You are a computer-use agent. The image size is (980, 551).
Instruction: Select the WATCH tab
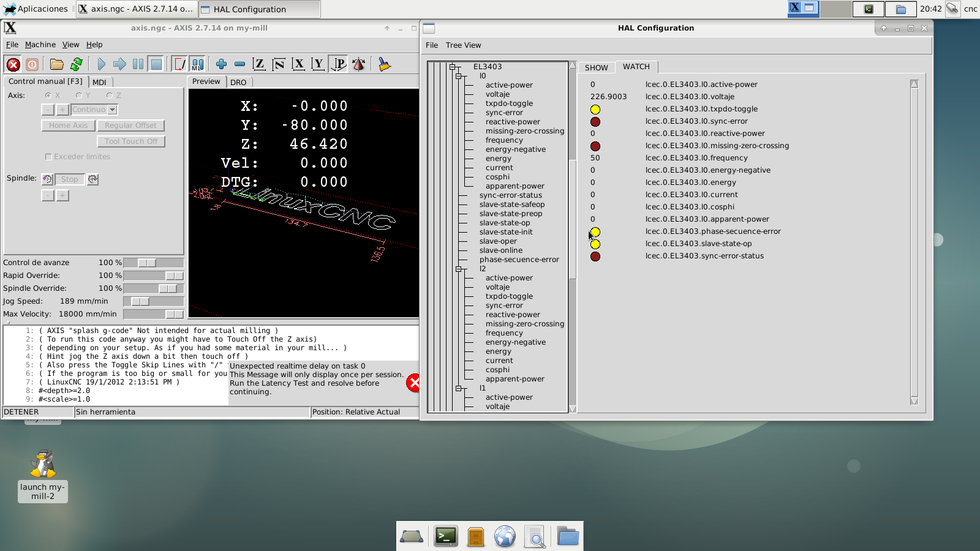coord(636,67)
